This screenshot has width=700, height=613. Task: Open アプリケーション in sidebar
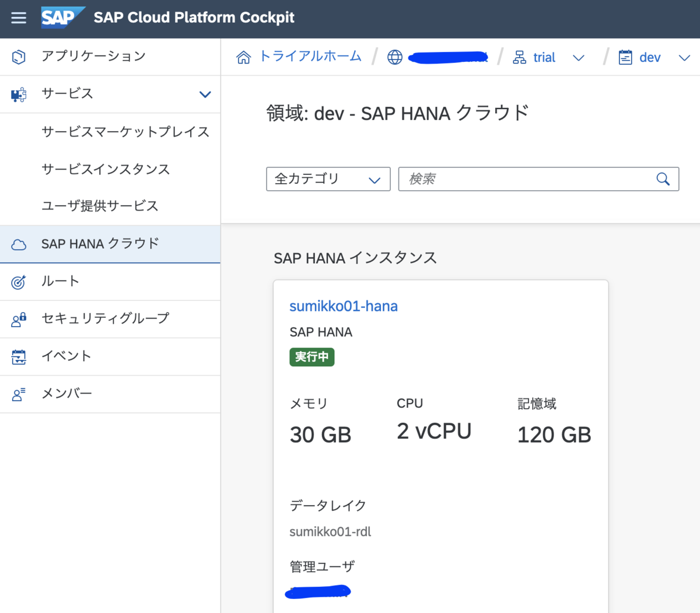[110, 57]
